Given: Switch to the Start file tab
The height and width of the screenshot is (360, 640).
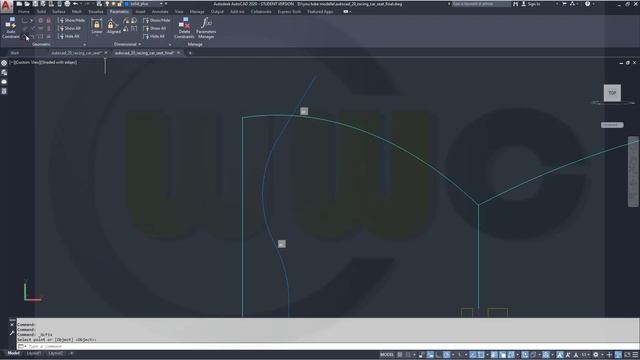Looking at the screenshot, I should tap(15, 53).
